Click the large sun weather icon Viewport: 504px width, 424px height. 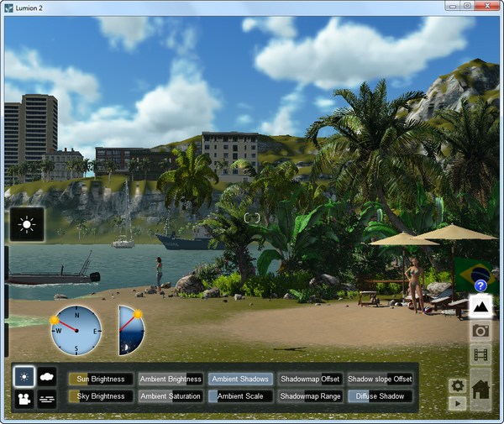[x=27, y=225]
